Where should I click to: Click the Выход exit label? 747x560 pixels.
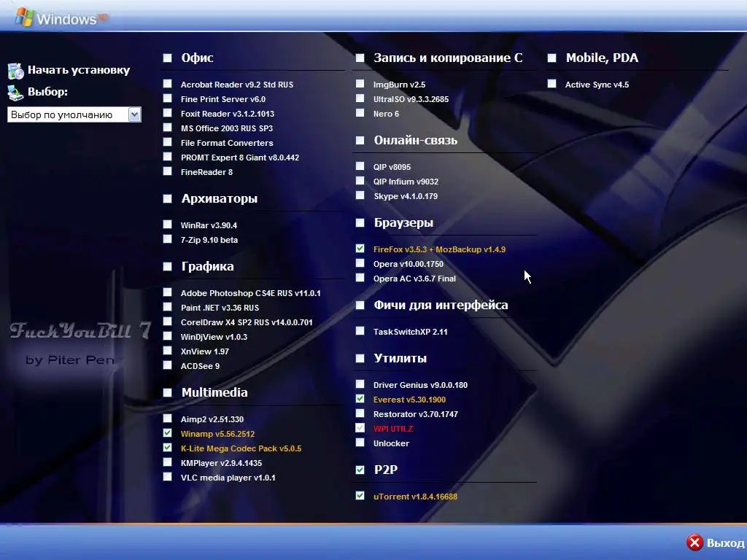[x=725, y=542]
